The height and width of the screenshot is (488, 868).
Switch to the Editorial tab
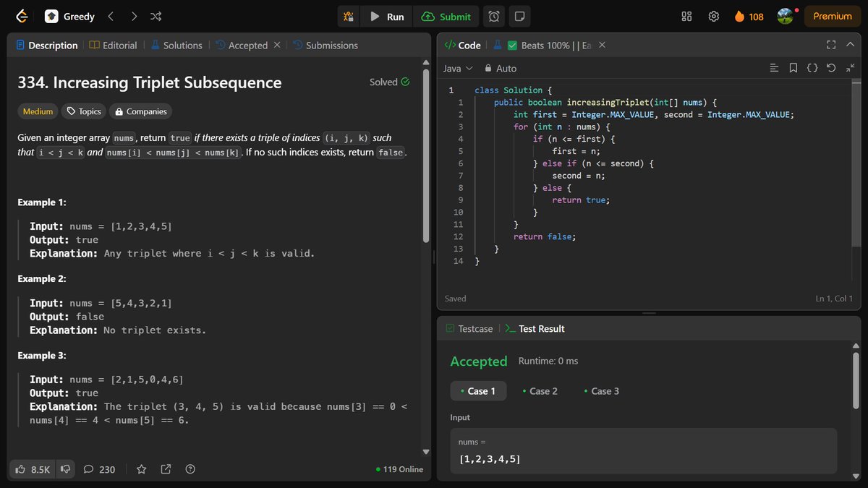114,45
